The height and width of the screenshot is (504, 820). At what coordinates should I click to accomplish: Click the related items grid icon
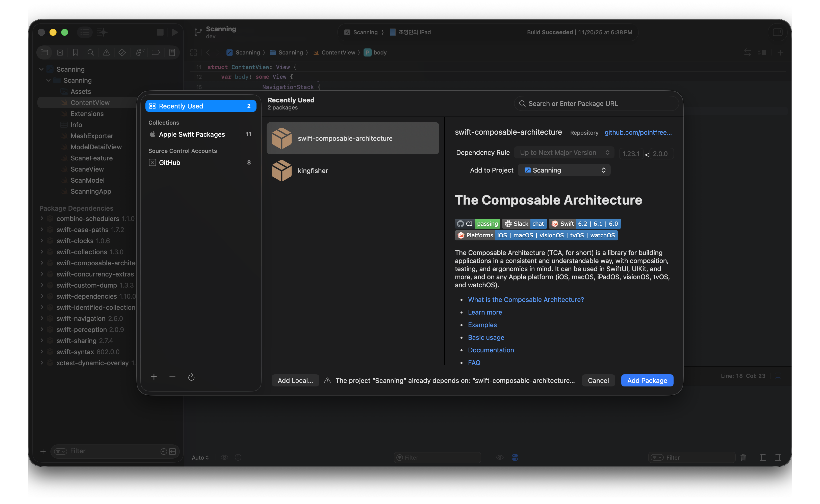pos(193,52)
